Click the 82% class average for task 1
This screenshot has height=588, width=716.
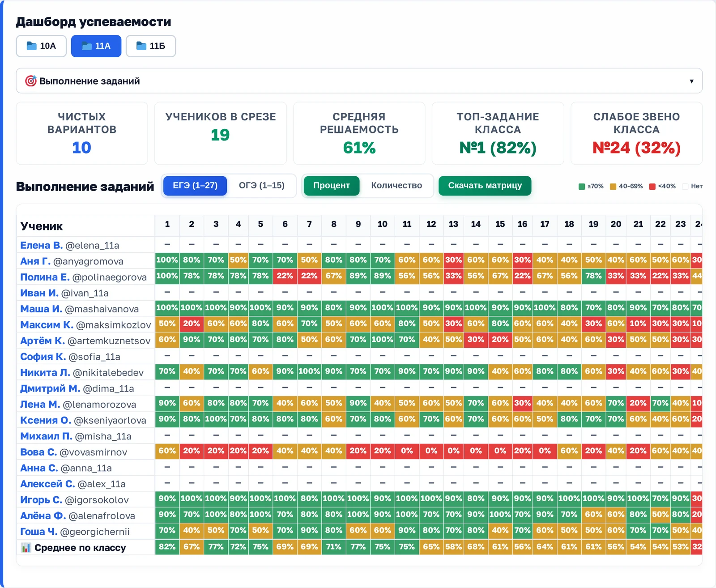[x=167, y=547]
